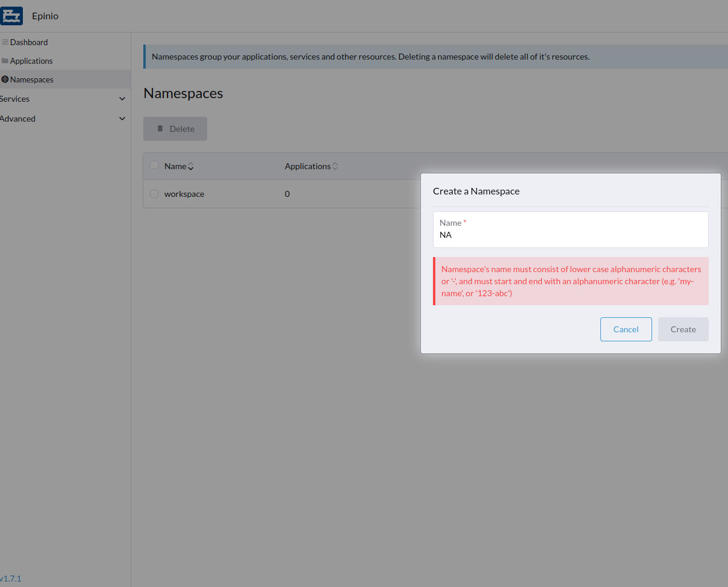Click the workspace namespace name
This screenshot has height=587, width=728.
click(x=184, y=193)
